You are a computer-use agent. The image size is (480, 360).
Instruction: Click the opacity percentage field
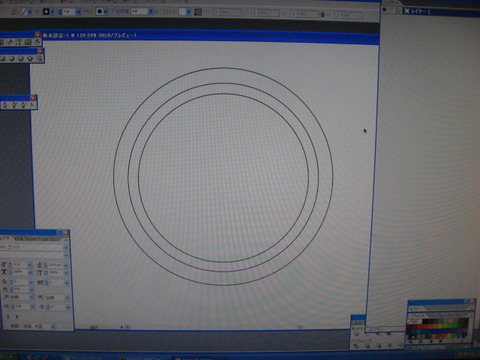coord(139,12)
